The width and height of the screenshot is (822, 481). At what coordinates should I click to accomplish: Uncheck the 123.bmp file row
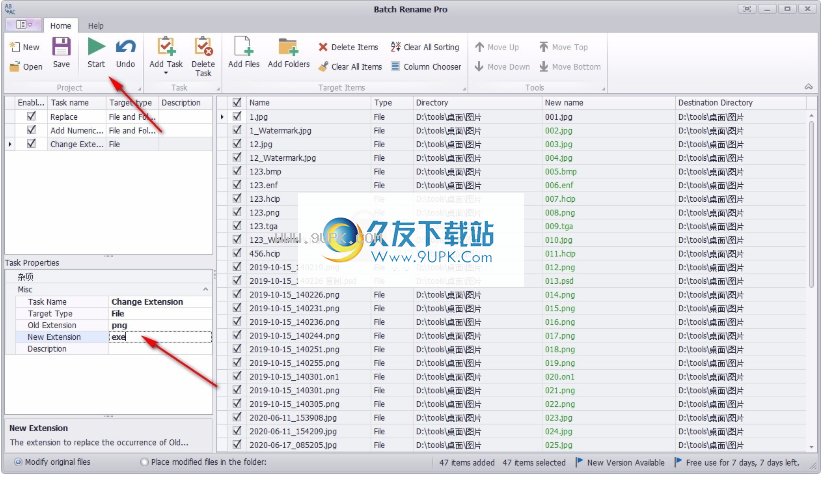pos(237,171)
